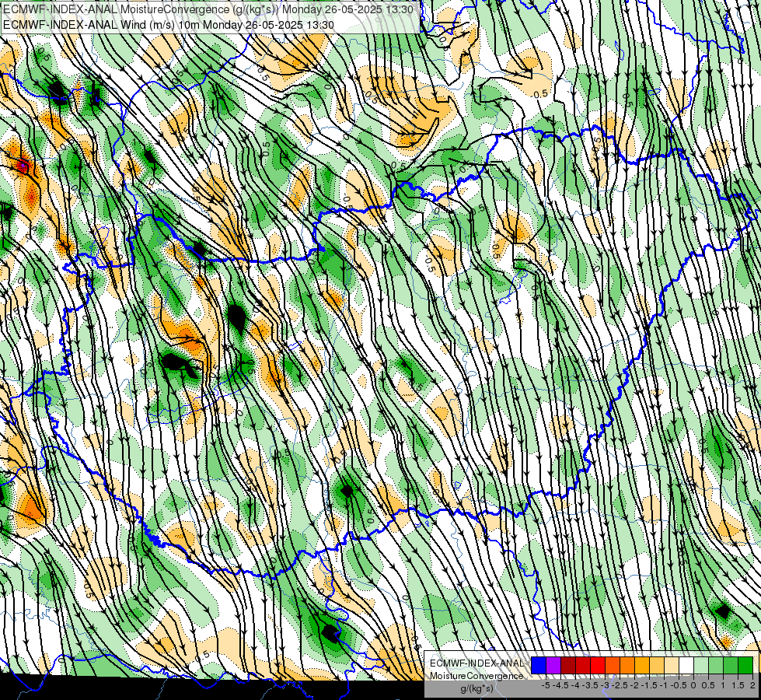Screen dimensions: 761x700
Task: Click the orange swatch between -2.5 and -2
Action: [627, 665]
